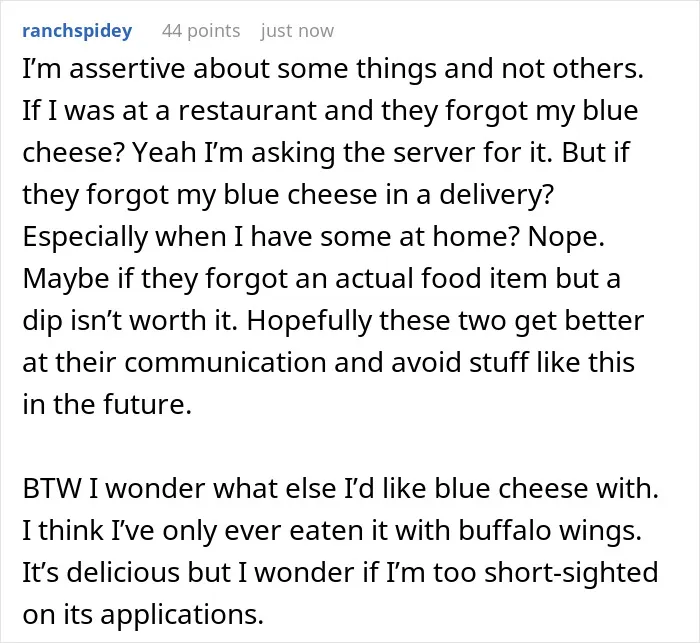Click the last line 'on its applications.'

[143, 615]
